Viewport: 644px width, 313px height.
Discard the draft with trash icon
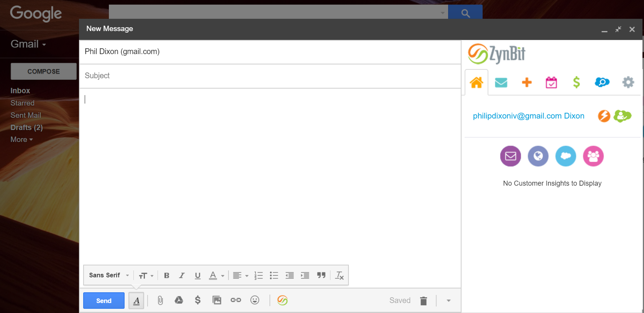[x=423, y=301]
